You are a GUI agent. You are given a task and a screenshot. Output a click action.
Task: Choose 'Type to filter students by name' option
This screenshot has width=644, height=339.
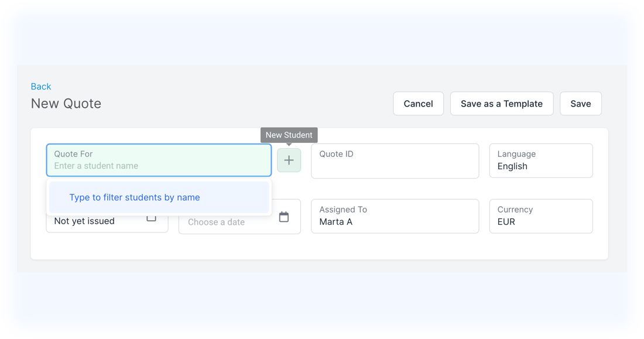pos(135,197)
